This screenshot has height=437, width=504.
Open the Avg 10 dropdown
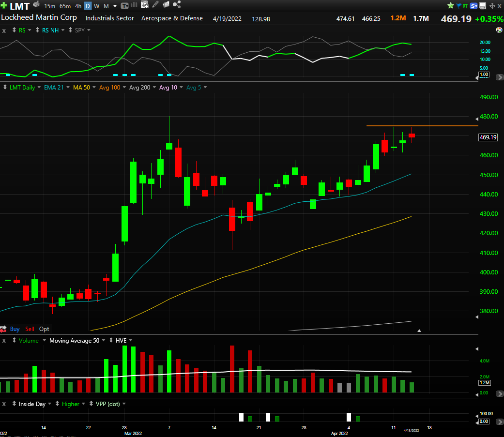[181, 88]
